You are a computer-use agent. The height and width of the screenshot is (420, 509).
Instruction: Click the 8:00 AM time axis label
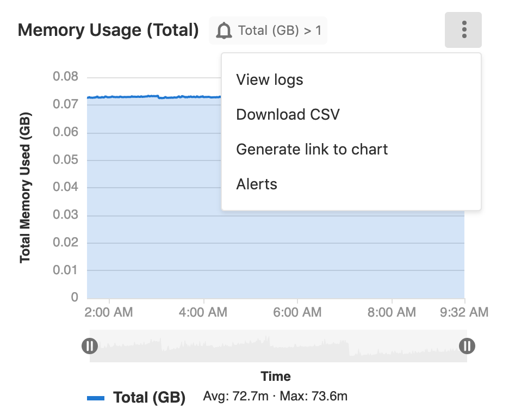pyautogui.click(x=392, y=312)
